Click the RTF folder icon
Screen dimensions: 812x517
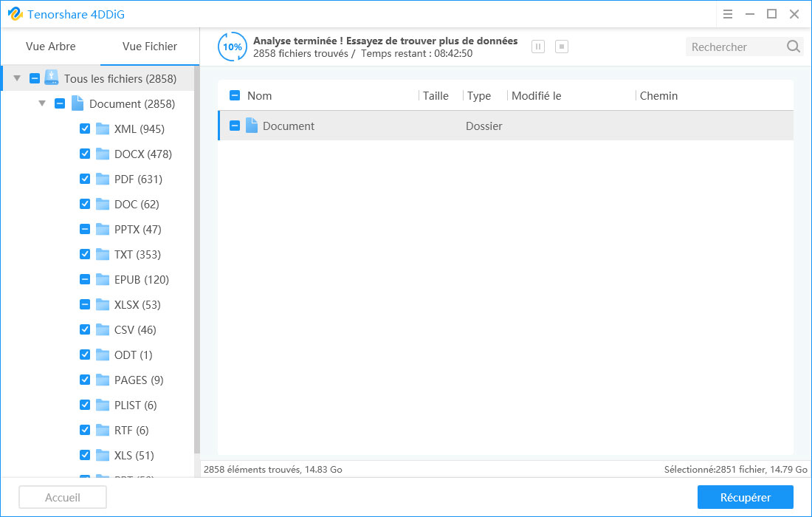(x=103, y=430)
